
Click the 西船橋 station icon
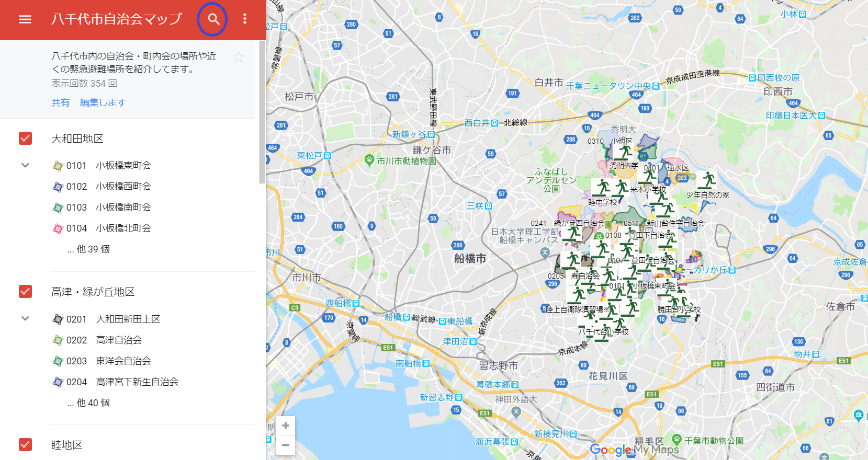point(356,303)
